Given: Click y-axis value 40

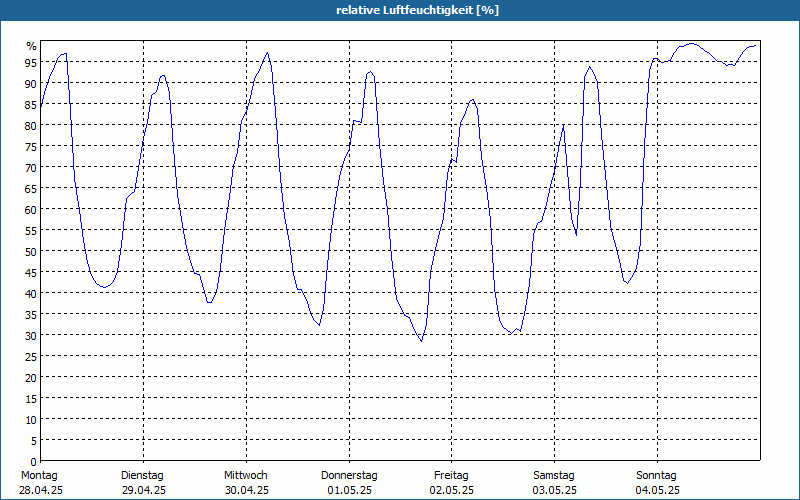Looking at the screenshot, I should pyautogui.click(x=32, y=293).
